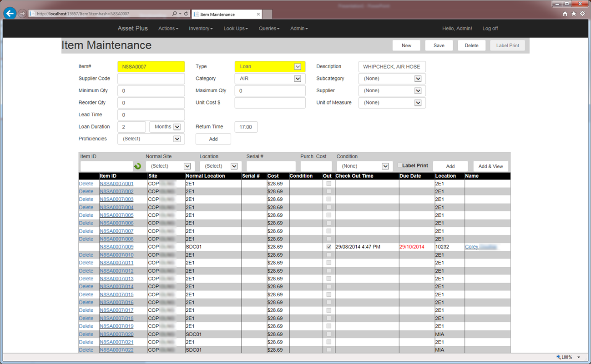Open the Actions menu
The width and height of the screenshot is (591, 364).
coord(168,28)
